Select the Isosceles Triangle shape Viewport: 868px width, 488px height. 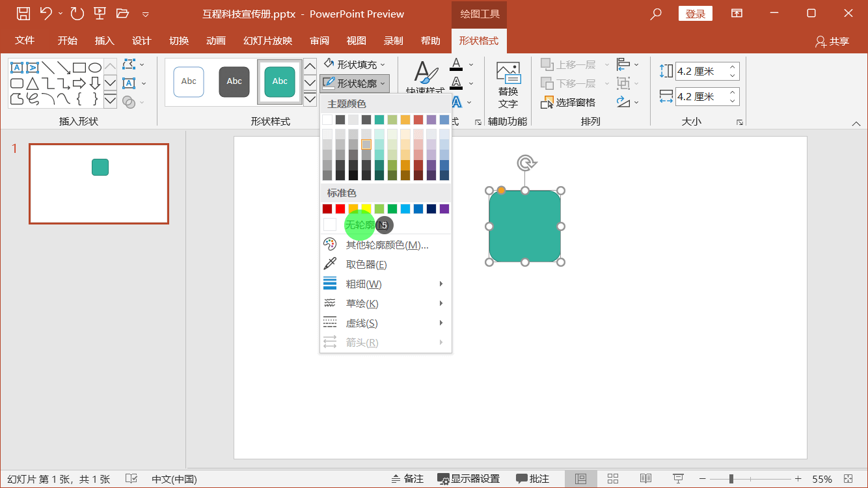click(33, 83)
